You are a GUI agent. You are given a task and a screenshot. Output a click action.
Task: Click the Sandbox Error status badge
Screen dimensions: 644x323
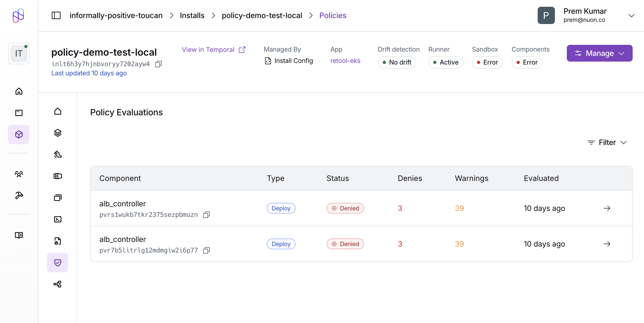point(487,62)
